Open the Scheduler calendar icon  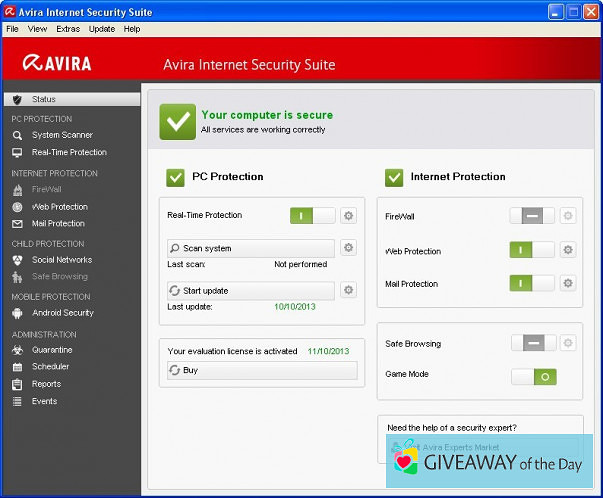pyautogui.click(x=17, y=367)
